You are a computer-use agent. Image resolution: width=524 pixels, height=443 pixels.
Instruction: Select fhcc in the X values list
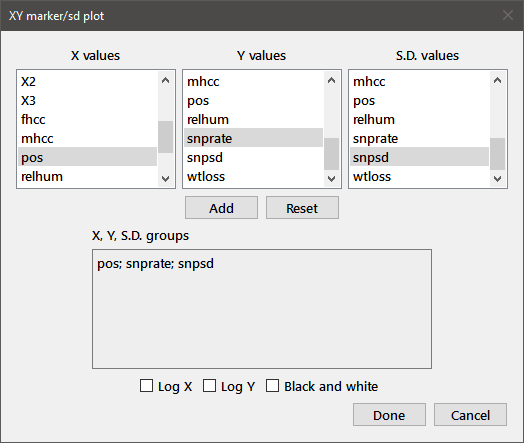coord(88,120)
